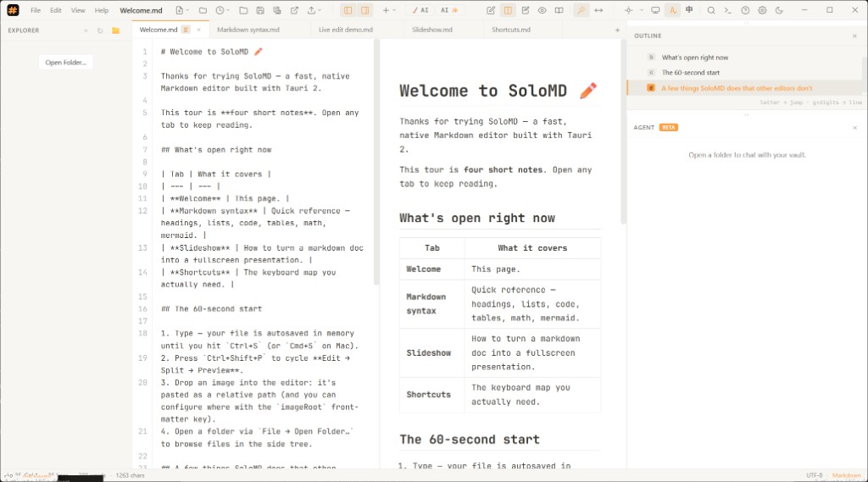Image resolution: width=868 pixels, height=482 pixels.
Task: Close the Agent panel
Action: [x=854, y=128]
